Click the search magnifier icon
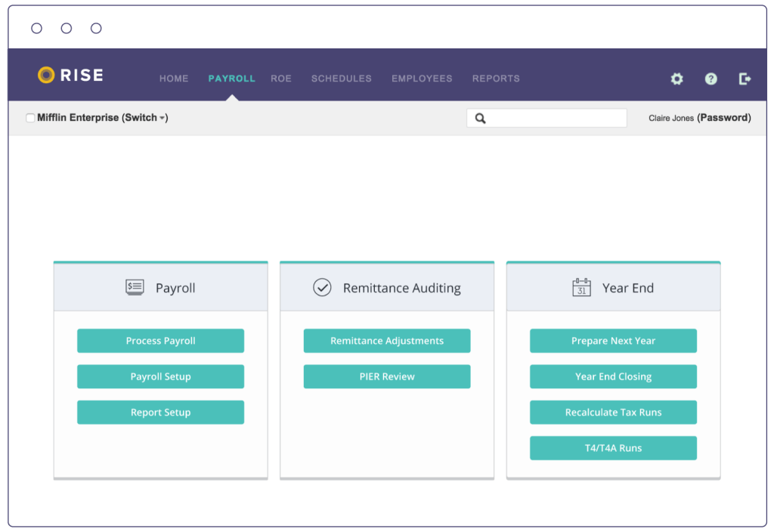774x532 pixels. 480,119
